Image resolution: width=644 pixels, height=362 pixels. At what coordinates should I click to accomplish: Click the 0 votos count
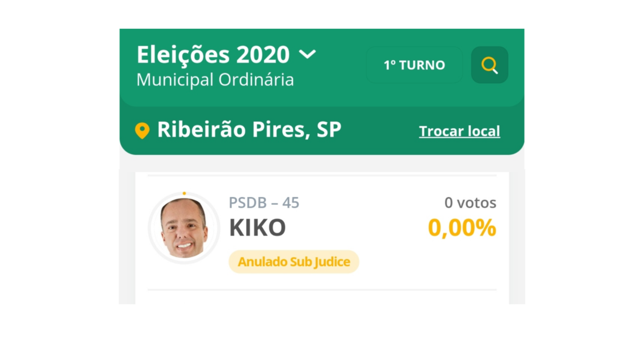[470, 203]
